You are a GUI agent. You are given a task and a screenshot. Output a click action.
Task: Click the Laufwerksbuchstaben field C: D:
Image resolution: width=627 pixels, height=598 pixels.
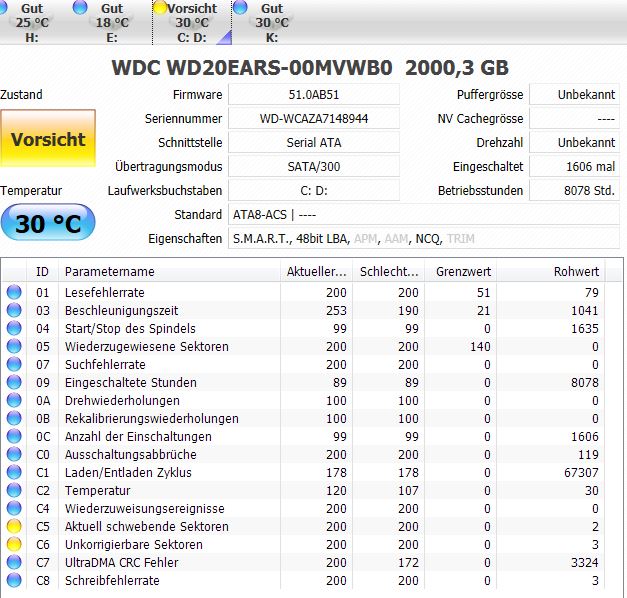click(314, 190)
